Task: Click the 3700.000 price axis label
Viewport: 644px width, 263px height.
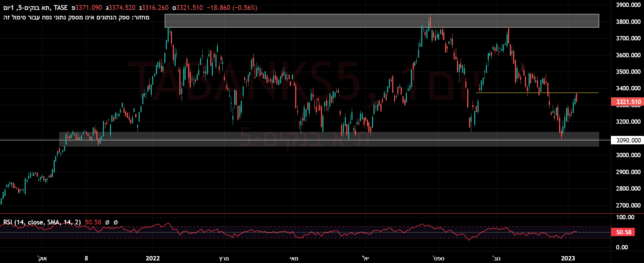Action: coord(628,38)
